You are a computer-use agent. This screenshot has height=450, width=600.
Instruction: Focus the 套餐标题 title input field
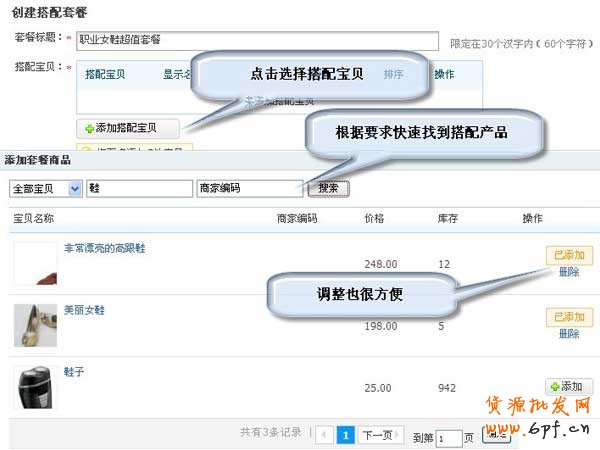coord(258,40)
